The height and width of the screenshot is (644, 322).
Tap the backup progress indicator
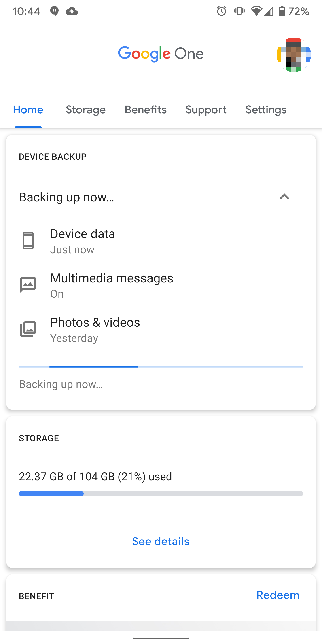(x=161, y=367)
